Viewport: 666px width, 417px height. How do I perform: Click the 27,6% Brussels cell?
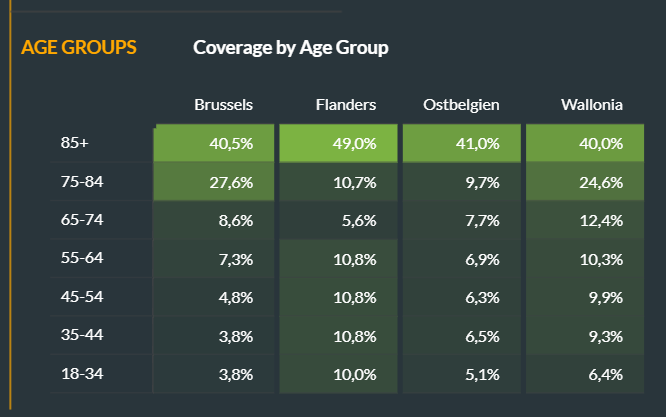214,181
